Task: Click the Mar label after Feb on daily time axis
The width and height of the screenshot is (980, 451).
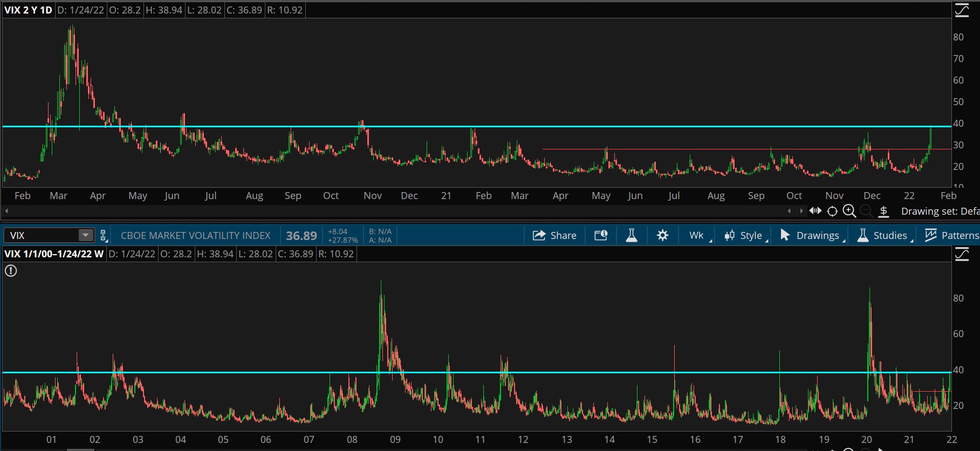Action: [x=58, y=196]
